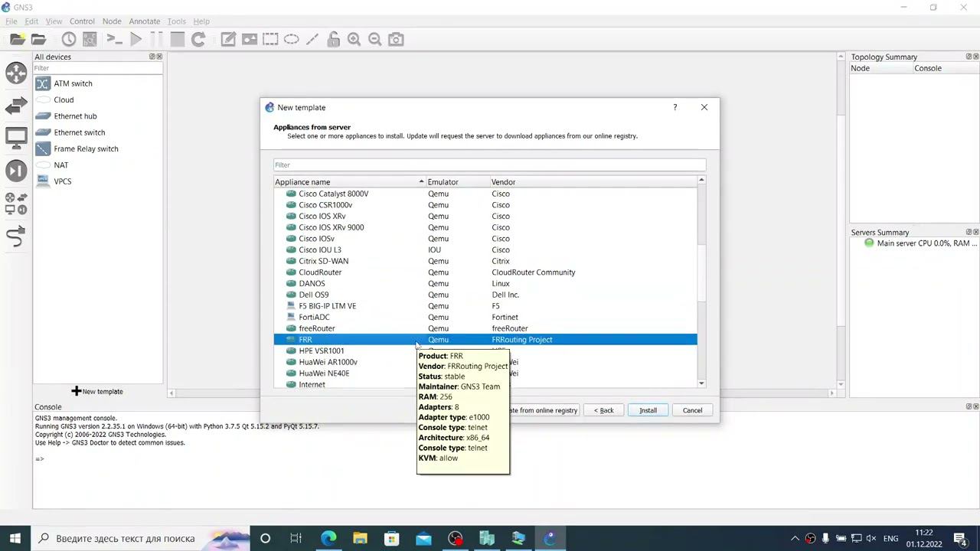Viewport: 980px width, 551px height.
Task: Select Frame Relay switch device
Action: (86, 148)
